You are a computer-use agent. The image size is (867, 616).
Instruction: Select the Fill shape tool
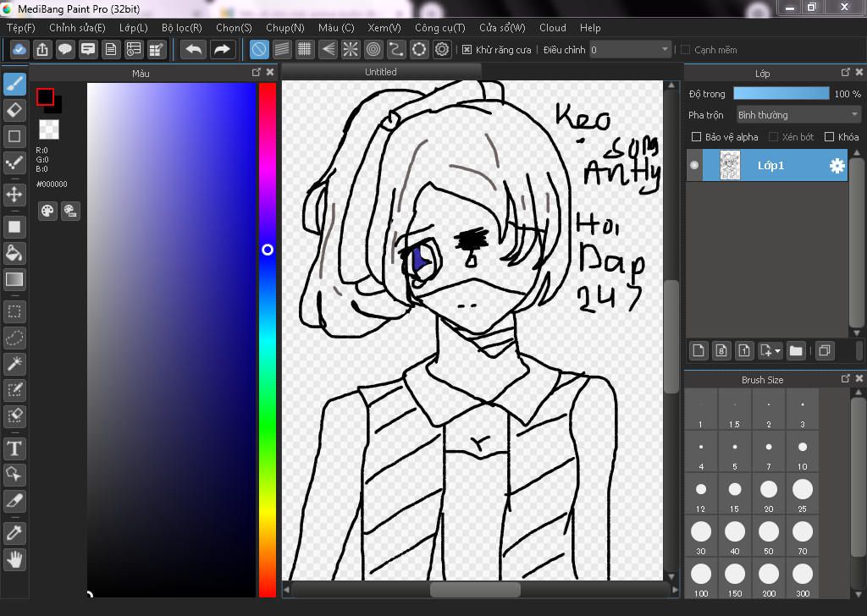tap(15, 227)
